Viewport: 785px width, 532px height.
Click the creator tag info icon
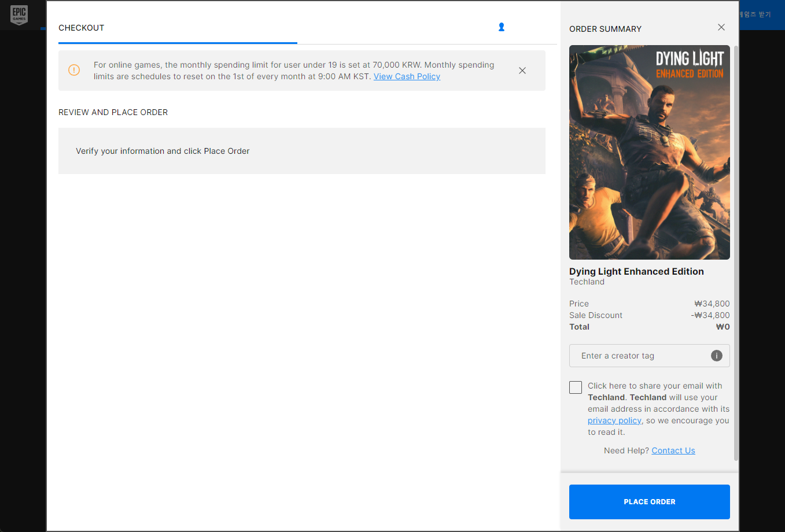pos(717,356)
